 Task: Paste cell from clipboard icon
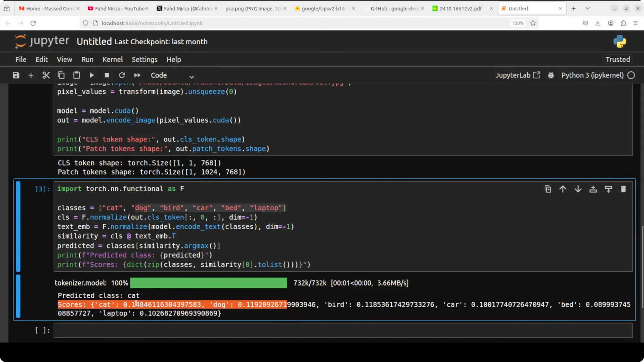coord(76,75)
